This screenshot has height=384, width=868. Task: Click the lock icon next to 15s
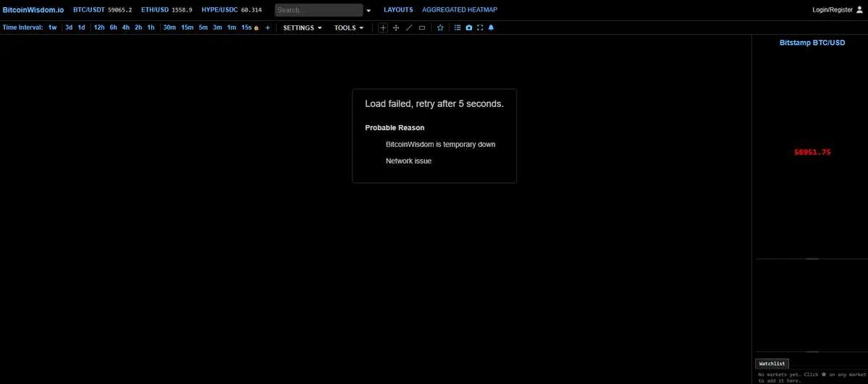click(x=256, y=27)
